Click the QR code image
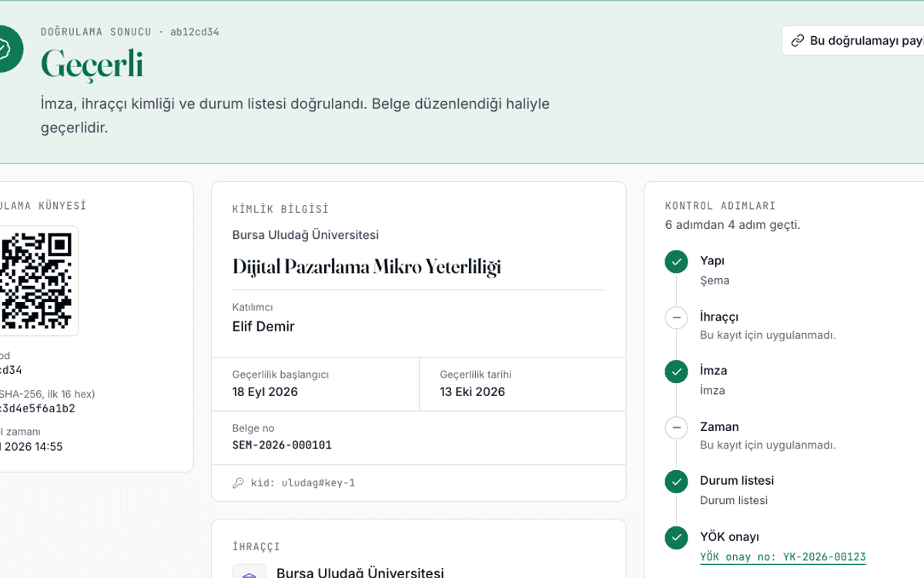Viewport: 924px width, 578px height. coord(35,281)
